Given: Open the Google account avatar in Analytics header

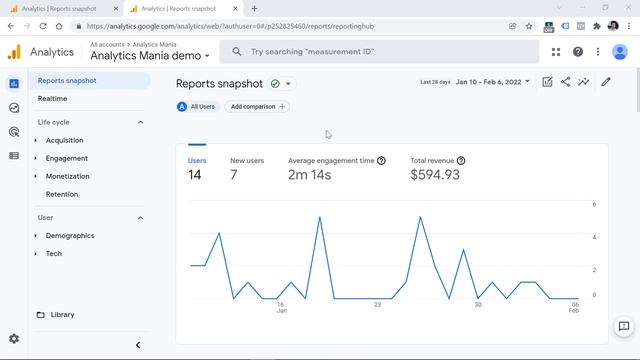Looking at the screenshot, I should 620,52.
